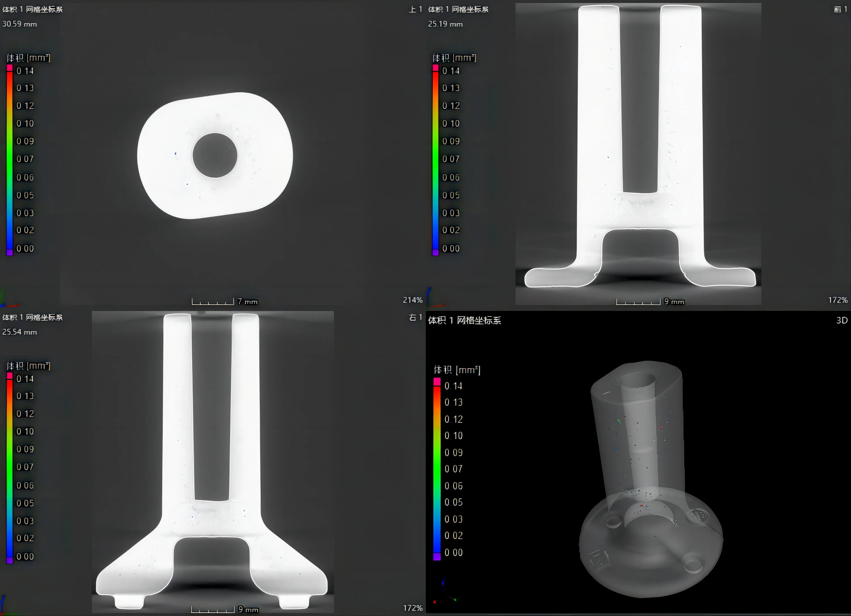Click the 体积 1 网格坐标系 title in 3D view
The height and width of the screenshot is (616, 851).
465,320
